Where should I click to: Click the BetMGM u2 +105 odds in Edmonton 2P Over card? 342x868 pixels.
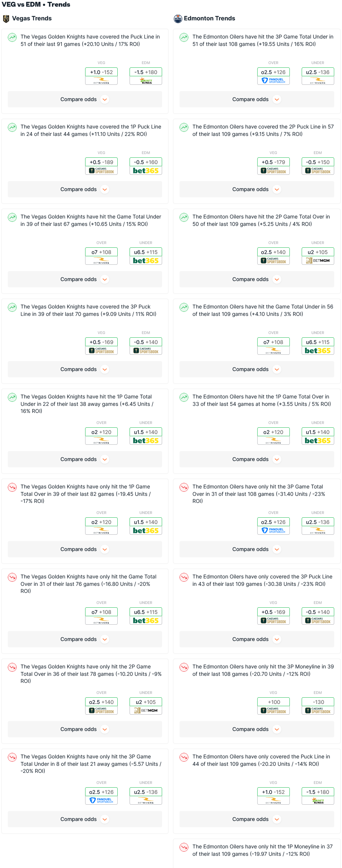(318, 256)
